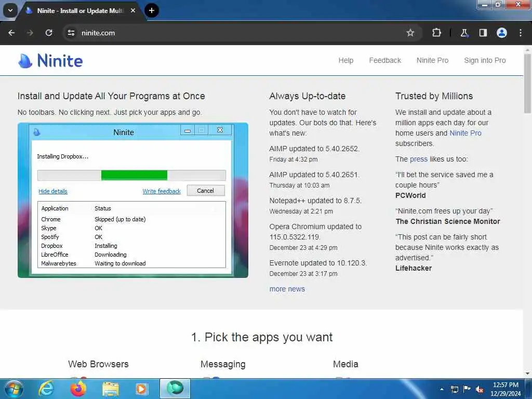The width and height of the screenshot is (532, 399).
Task: Open the Extensions puzzle icon
Action: (436, 33)
